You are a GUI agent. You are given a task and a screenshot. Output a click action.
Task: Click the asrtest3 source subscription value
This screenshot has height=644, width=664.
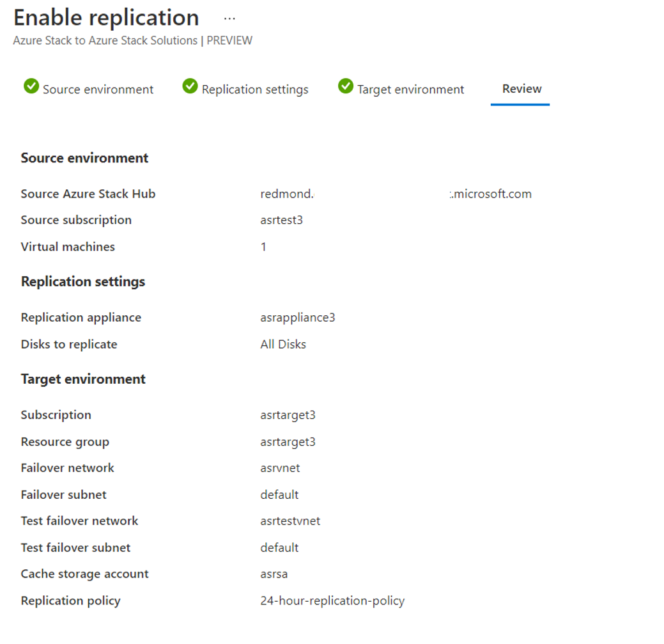click(x=282, y=220)
